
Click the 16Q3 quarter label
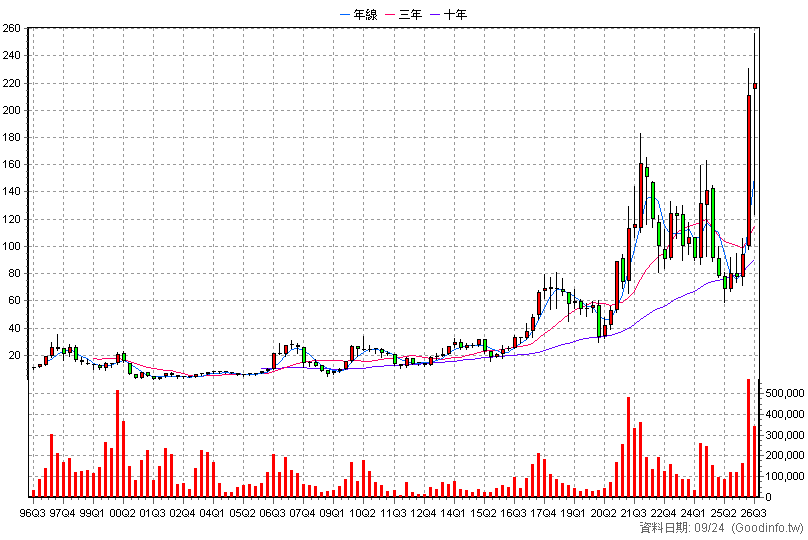[513, 514]
